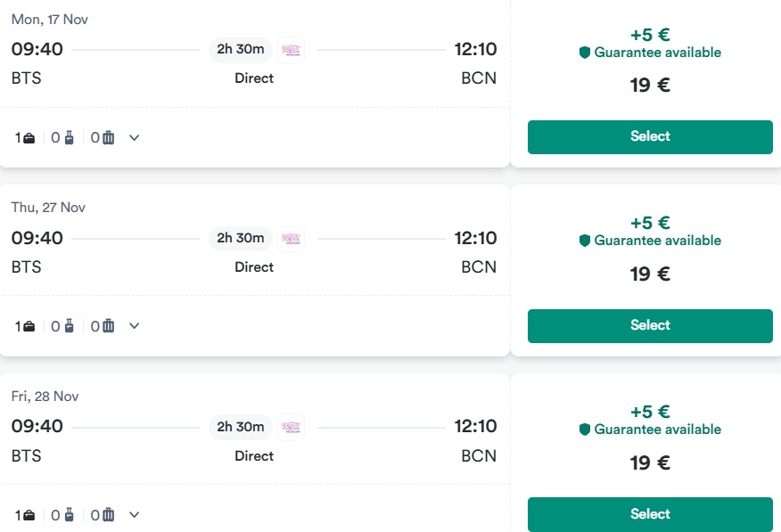Click Wizz Air logo on Mon 17 Nov flight
781x532 pixels.
(x=291, y=50)
